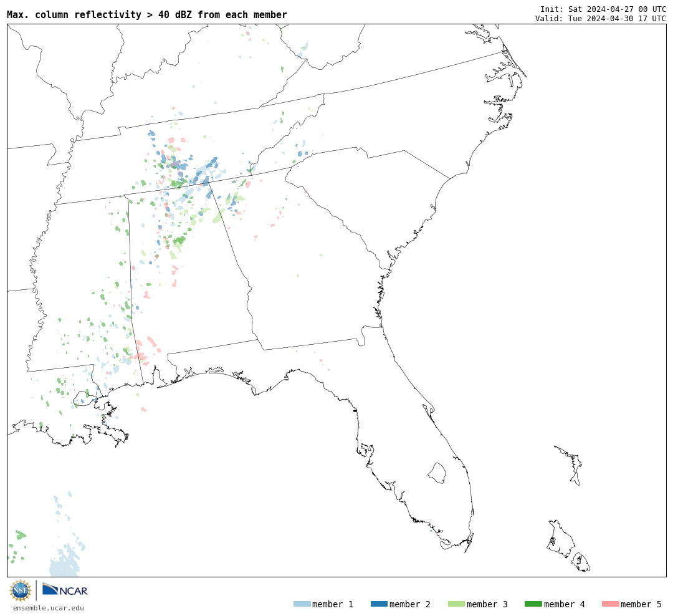Click the 'member 3' legend label
Viewport: 673px width, 616px height.
487,604
